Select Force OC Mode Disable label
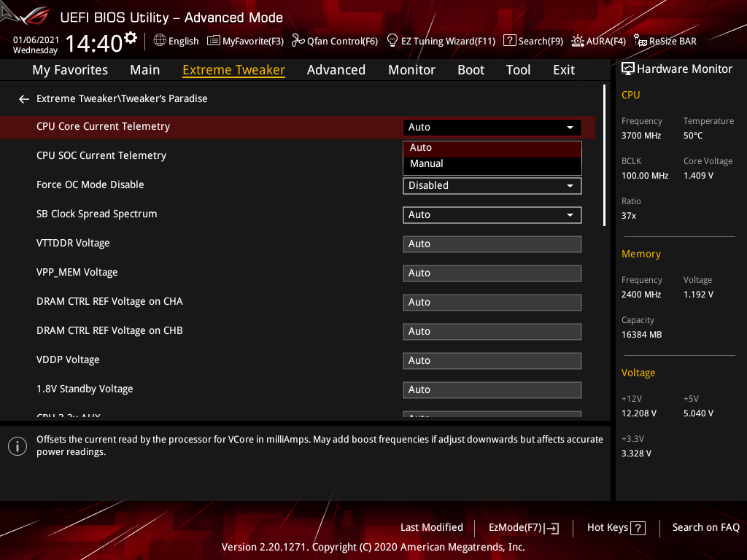 [90, 184]
